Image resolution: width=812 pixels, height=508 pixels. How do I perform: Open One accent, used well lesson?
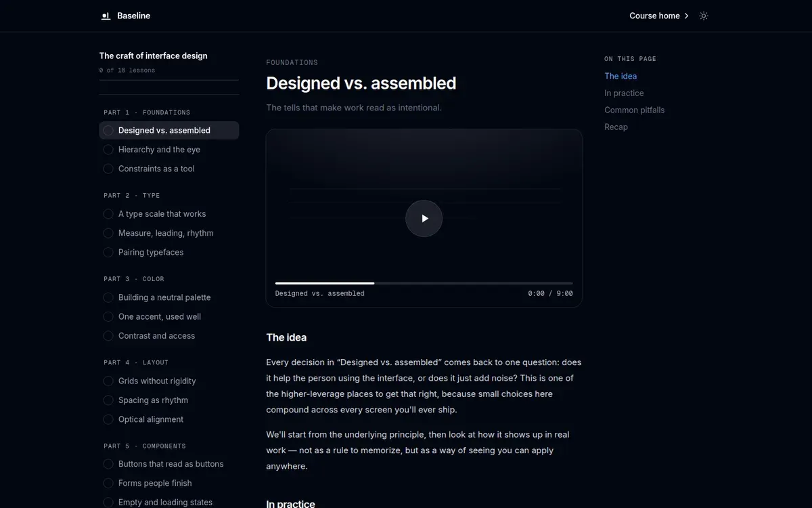pyautogui.click(x=169, y=316)
